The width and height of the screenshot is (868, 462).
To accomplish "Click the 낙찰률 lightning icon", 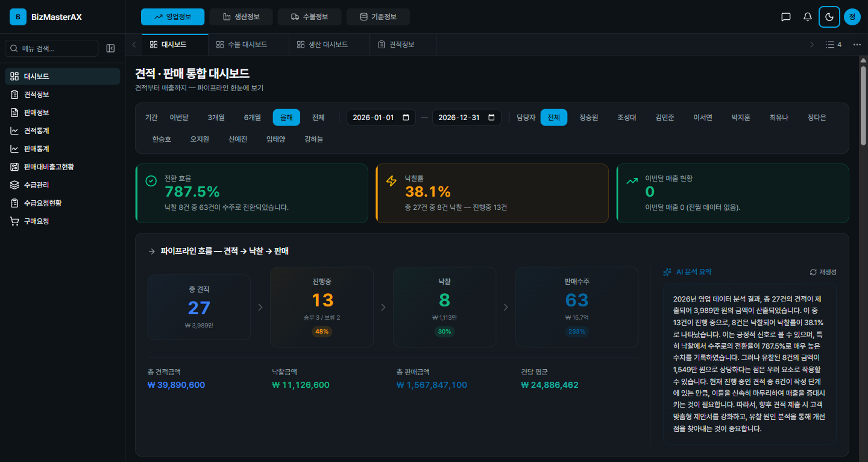I will [x=391, y=181].
